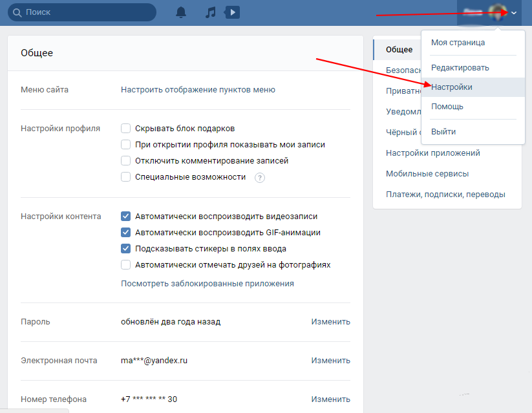The image size is (532, 413).
Task: Click the help question mark near Специальные возможности
Action: click(260, 178)
